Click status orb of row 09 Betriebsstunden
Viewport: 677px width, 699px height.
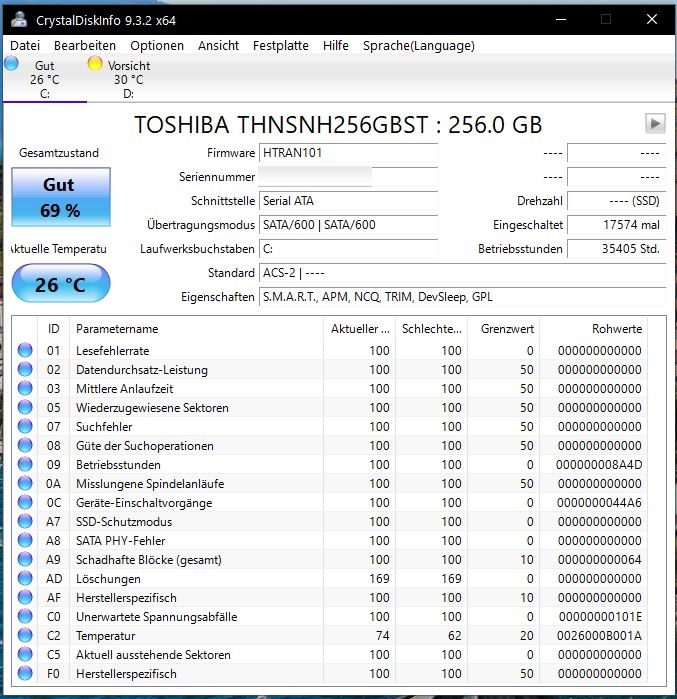pyautogui.click(x=25, y=464)
